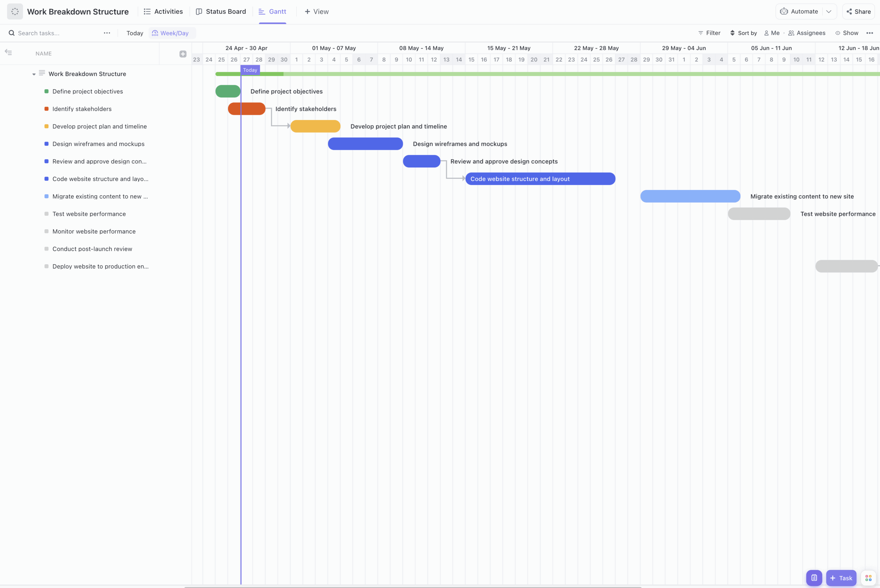Screen dimensions: 880x588
Task: Open the calendar icon on Week/Day control
Action: [155, 33]
